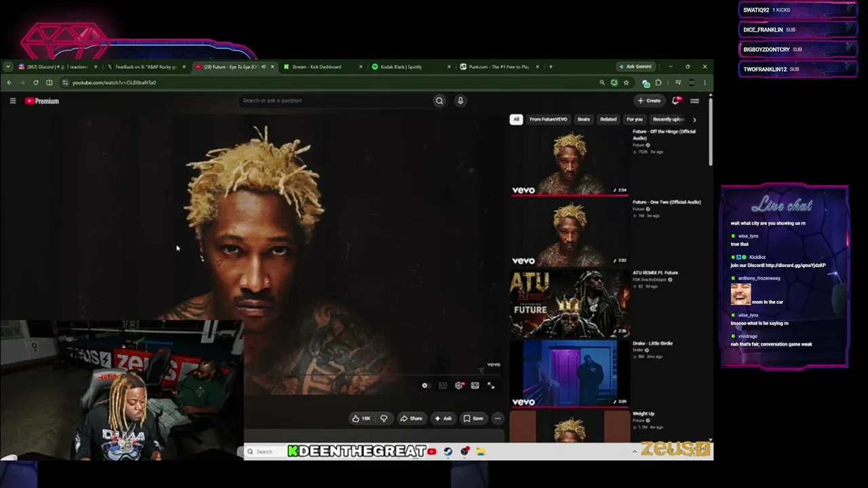This screenshot has width=868, height=488.
Task: Click the Ask button under the video
Action: (443, 419)
